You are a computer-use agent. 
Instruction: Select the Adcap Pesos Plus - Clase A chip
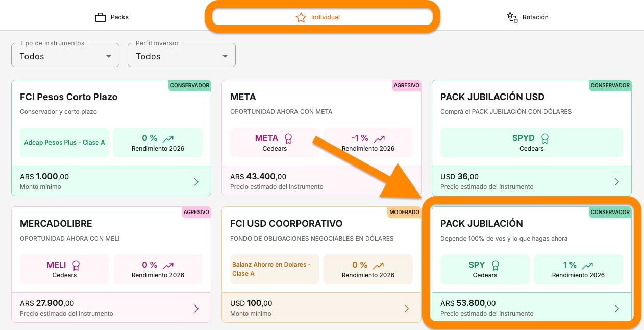(x=64, y=143)
